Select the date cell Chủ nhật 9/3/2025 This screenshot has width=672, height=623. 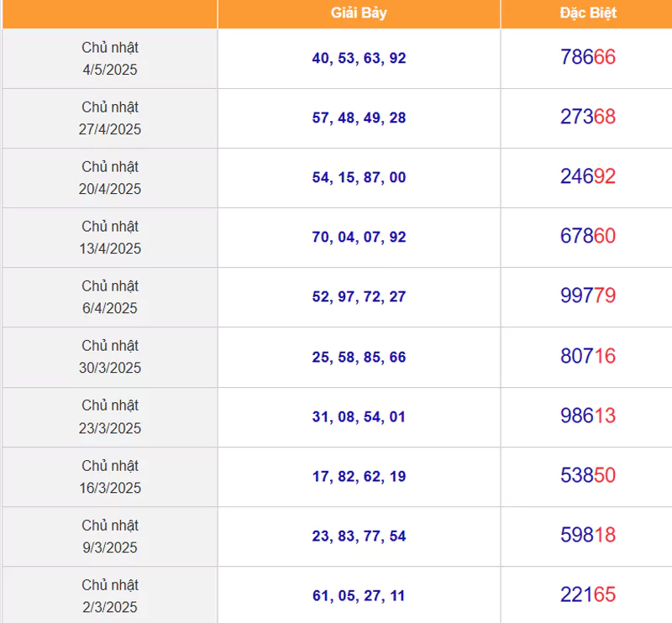click(x=110, y=536)
